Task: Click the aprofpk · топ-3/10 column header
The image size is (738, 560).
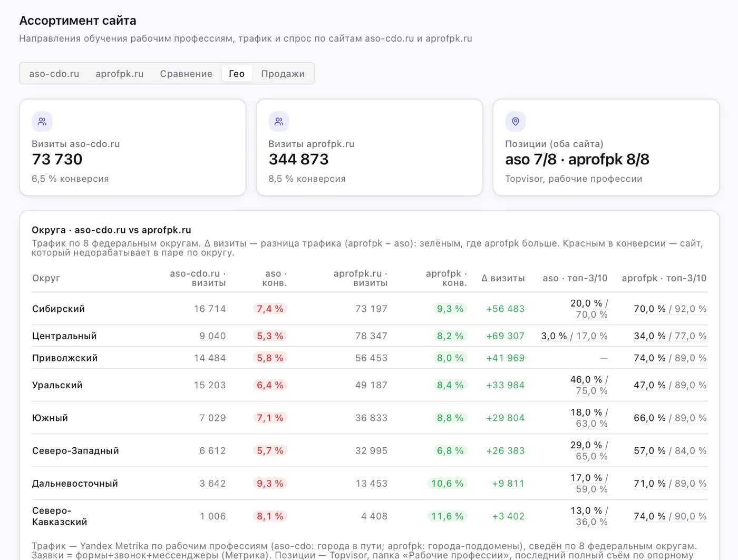Action: pos(664,278)
